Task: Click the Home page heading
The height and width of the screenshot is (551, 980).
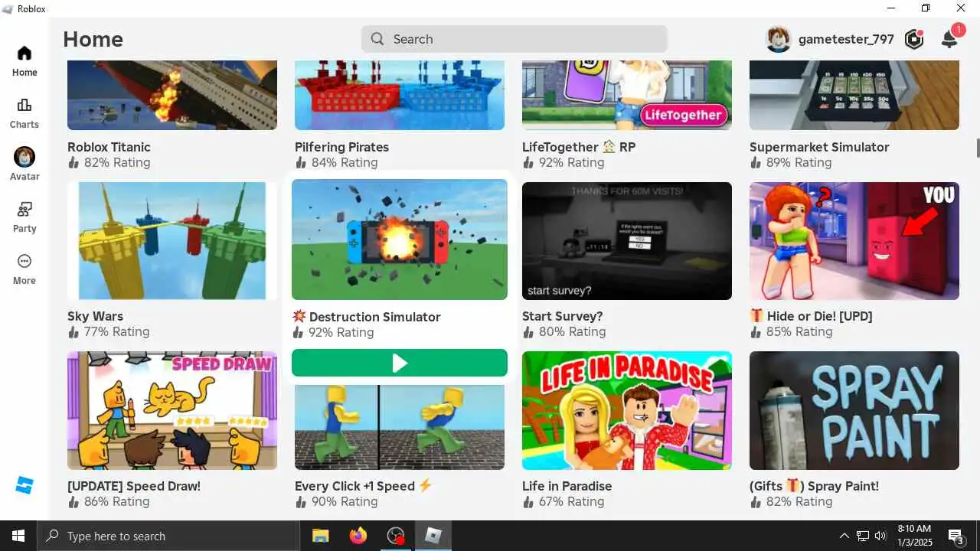Action: coord(93,39)
